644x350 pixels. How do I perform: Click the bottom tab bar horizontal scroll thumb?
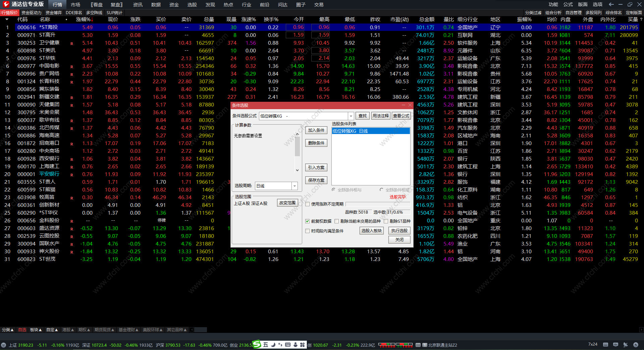pos(201,330)
